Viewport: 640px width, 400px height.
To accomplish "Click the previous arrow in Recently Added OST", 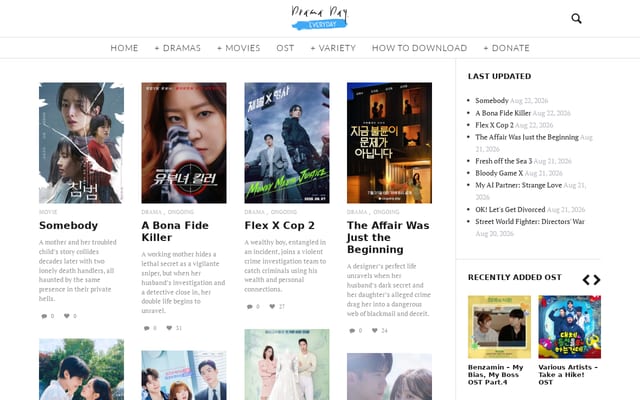I will [x=586, y=280].
